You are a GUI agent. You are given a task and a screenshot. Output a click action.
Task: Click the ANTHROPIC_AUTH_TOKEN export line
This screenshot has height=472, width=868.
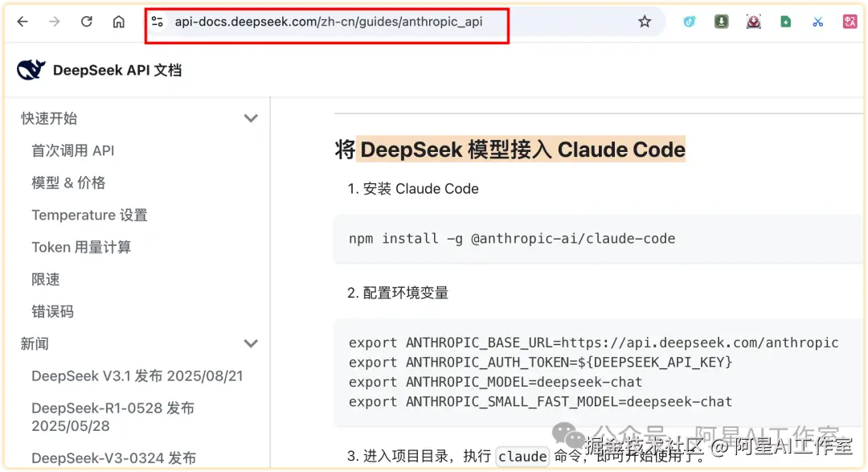pyautogui.click(x=540, y=363)
